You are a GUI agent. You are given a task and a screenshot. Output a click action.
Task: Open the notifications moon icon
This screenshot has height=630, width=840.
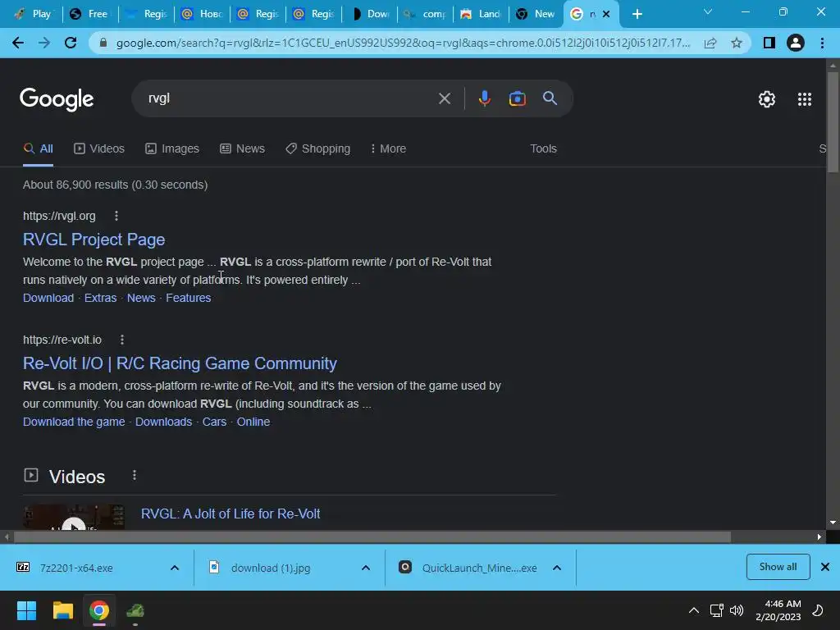(x=818, y=610)
